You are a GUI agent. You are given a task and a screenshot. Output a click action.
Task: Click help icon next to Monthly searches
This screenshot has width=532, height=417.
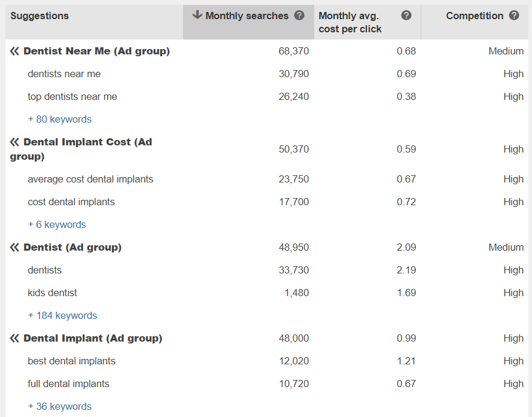299,16
